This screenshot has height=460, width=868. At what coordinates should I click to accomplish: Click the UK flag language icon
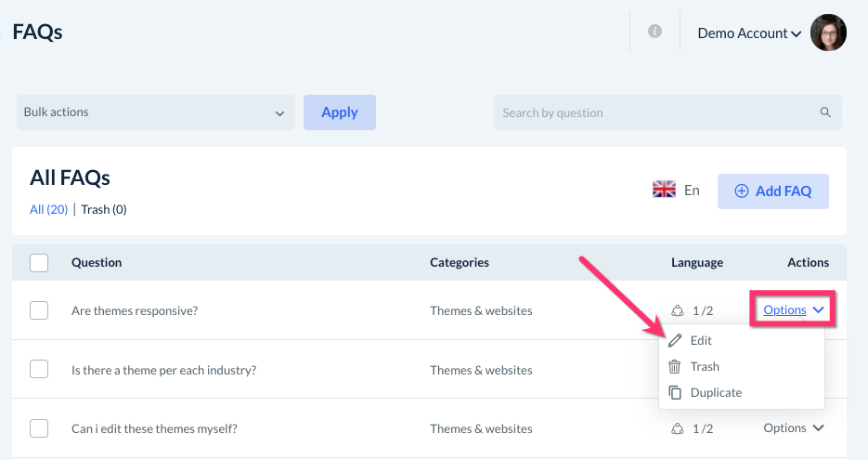click(x=664, y=191)
